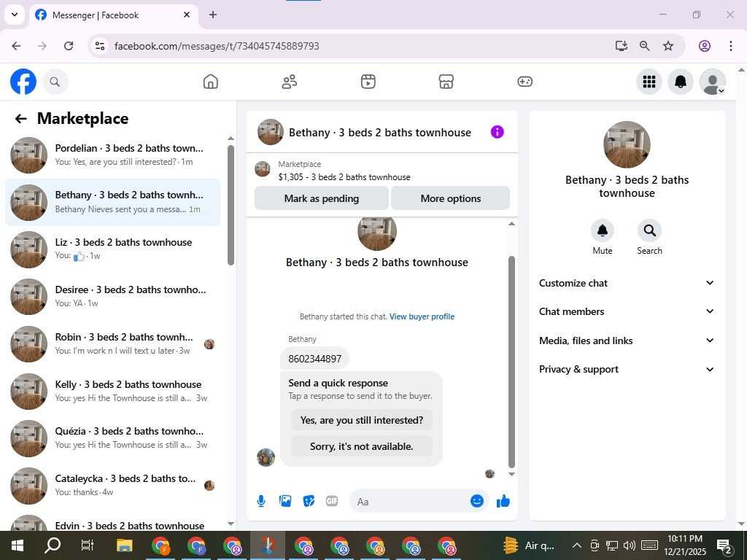Open the GIF picker icon

pyautogui.click(x=332, y=501)
